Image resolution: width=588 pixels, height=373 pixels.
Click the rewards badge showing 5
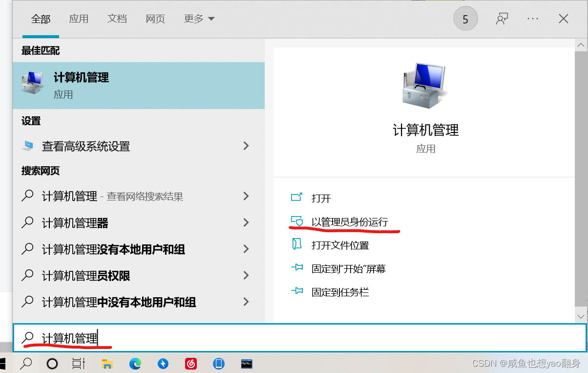point(465,19)
